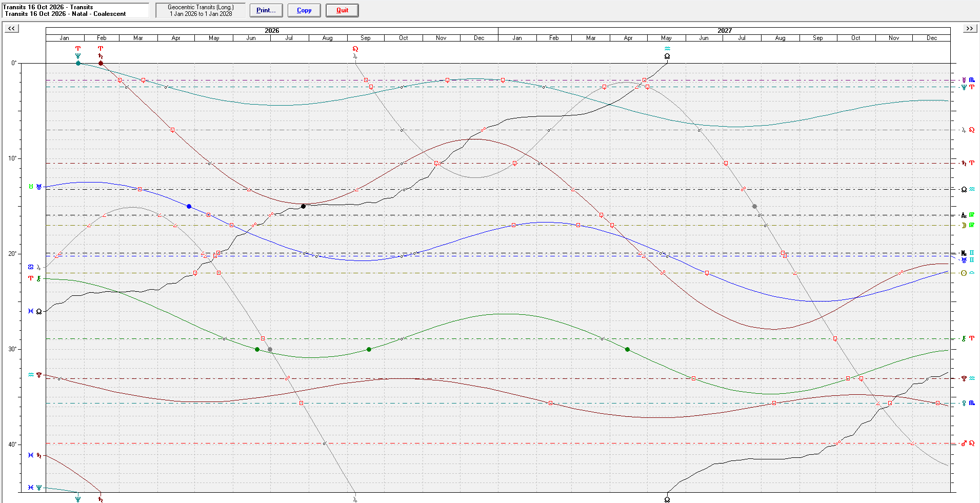This screenshot has width=980, height=503.
Task: Click the Copy button
Action: point(304,10)
